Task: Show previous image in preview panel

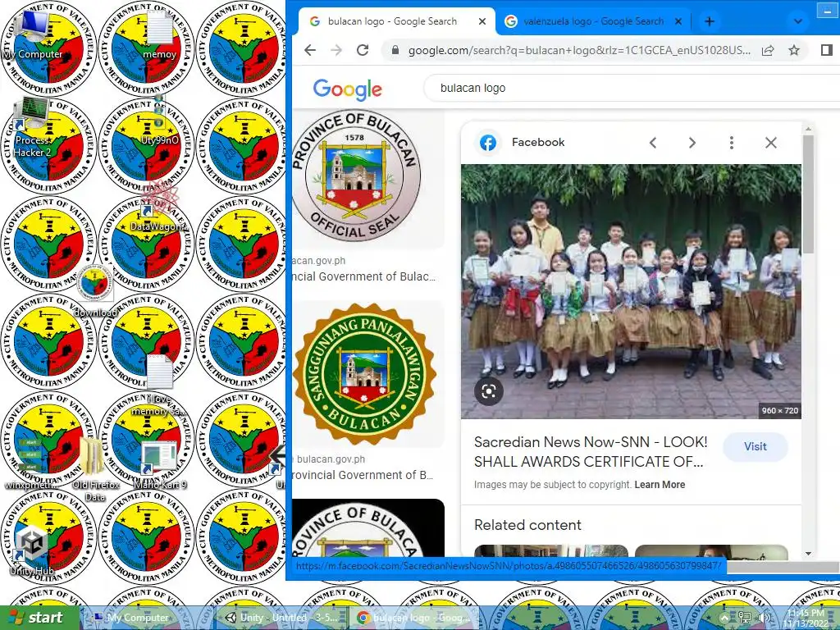Action: 652,143
